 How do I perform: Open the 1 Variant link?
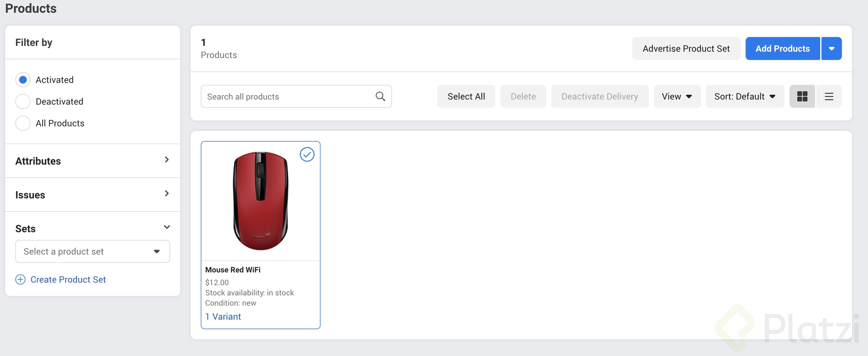(x=223, y=316)
